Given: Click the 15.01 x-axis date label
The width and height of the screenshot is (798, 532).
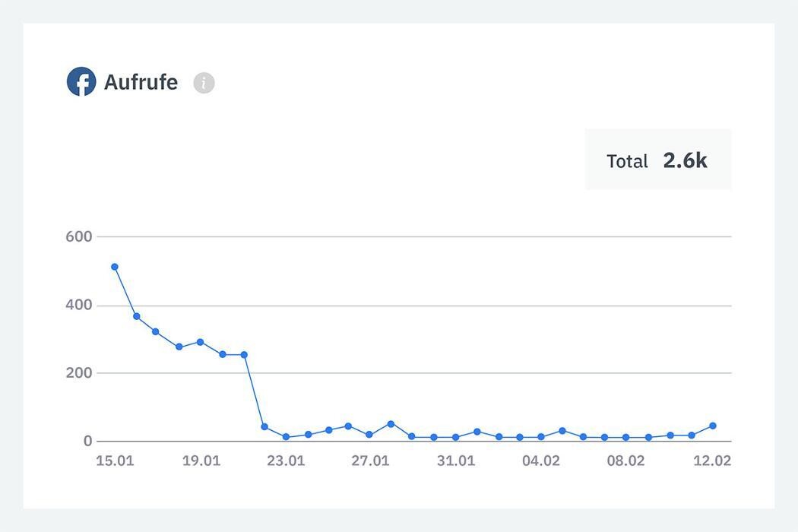Looking at the screenshot, I should [x=115, y=461].
